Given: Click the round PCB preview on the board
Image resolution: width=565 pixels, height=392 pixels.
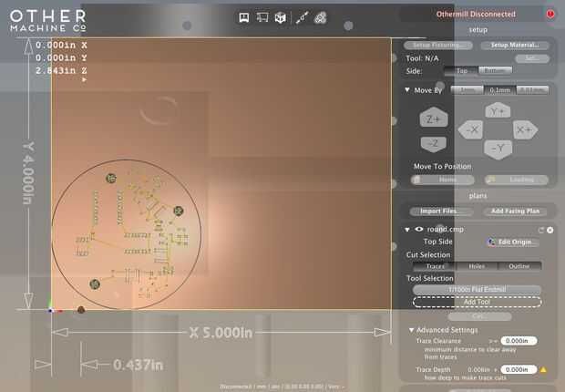Looking at the screenshot, I should pyautogui.click(x=126, y=234).
